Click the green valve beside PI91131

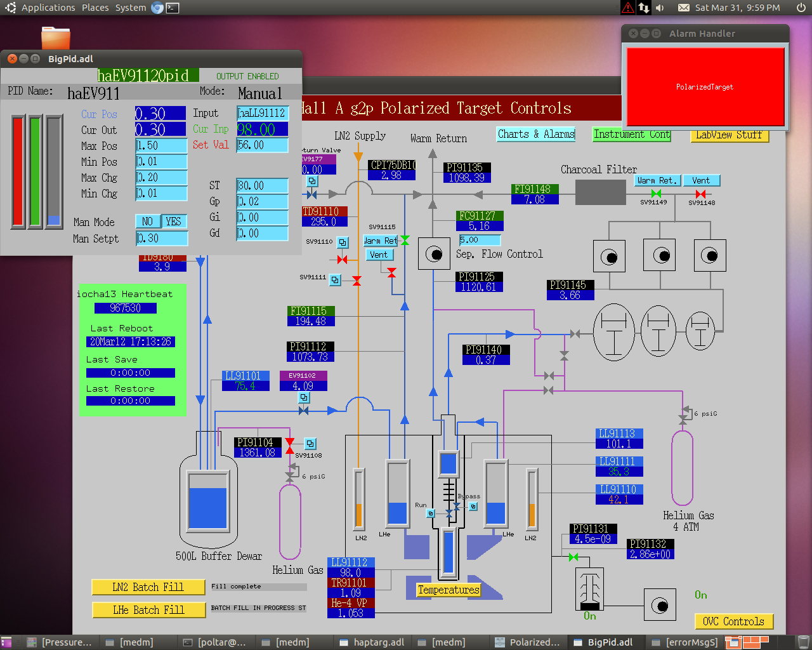tap(573, 557)
